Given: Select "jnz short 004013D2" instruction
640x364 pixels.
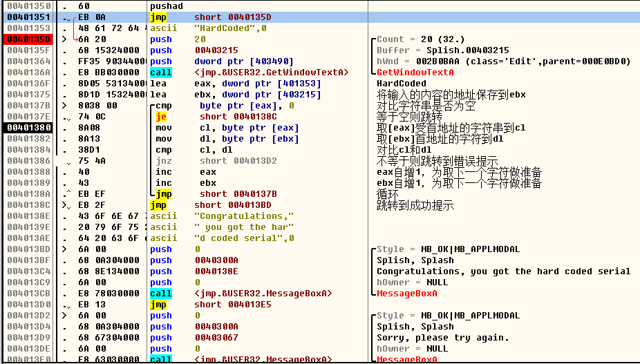Looking at the screenshot, I should pyautogui.click(x=216, y=161).
